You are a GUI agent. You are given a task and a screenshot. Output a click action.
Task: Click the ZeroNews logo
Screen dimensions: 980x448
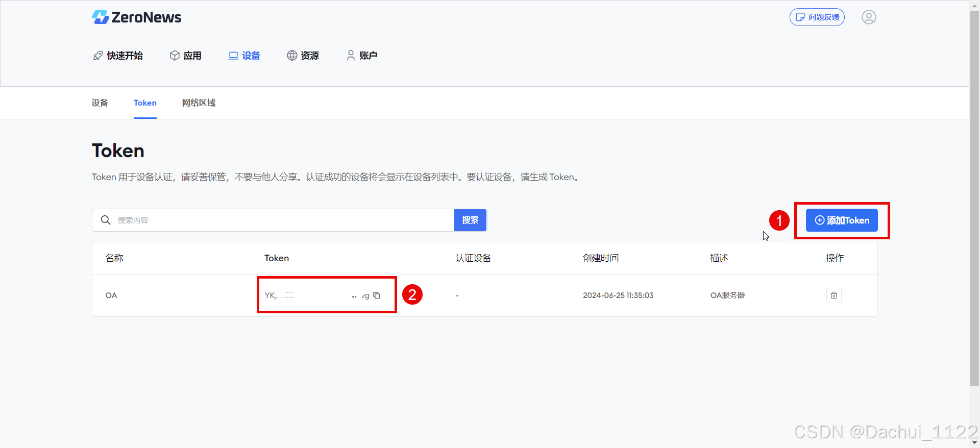point(136,17)
